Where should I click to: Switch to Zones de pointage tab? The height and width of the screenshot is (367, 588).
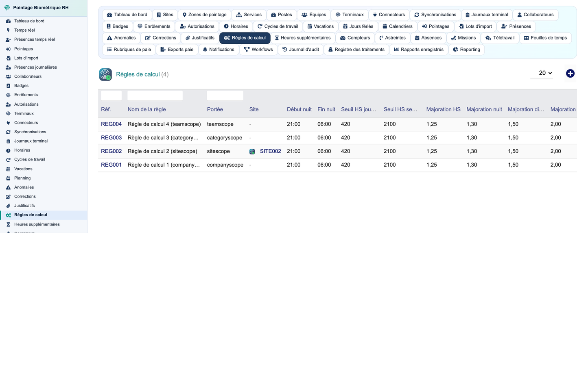(204, 15)
